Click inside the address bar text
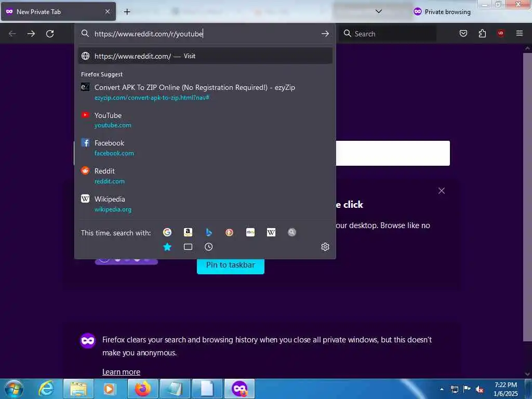Viewport: 532px width, 399px height. pos(149,34)
